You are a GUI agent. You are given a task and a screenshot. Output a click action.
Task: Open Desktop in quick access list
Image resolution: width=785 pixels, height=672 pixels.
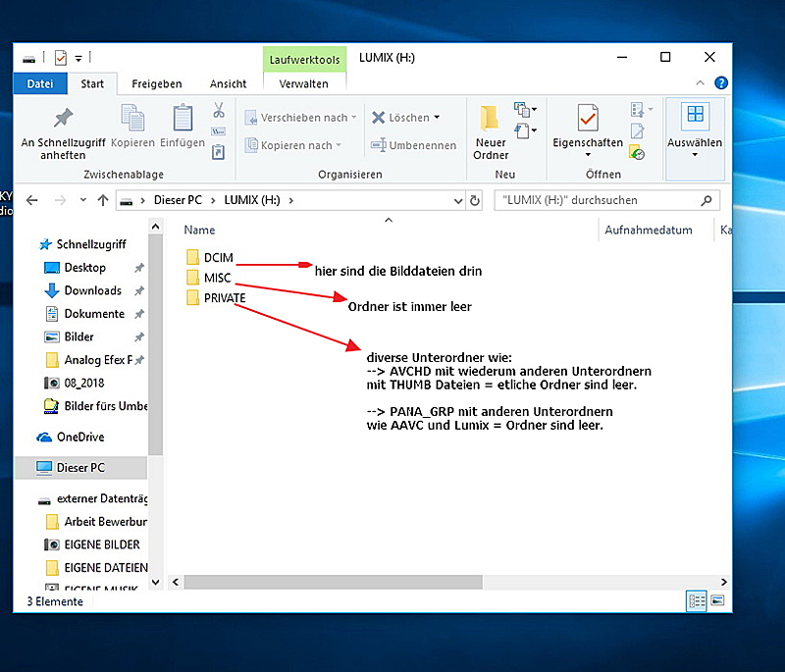(85, 268)
